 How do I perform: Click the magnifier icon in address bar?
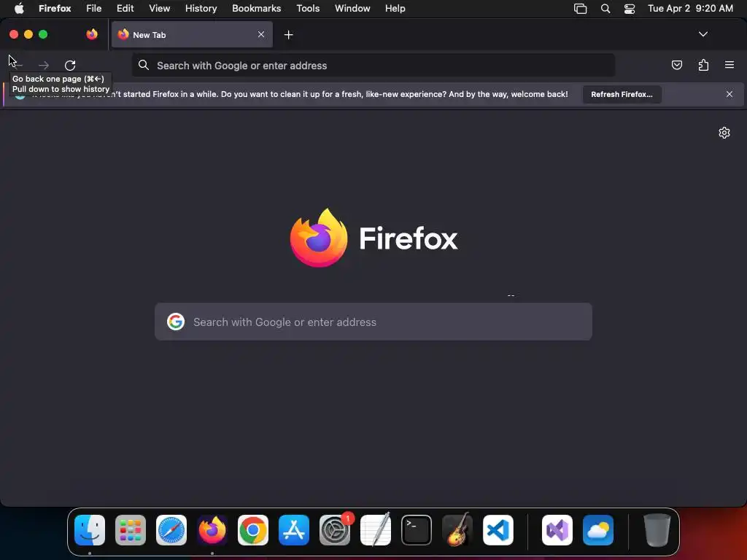pos(144,65)
